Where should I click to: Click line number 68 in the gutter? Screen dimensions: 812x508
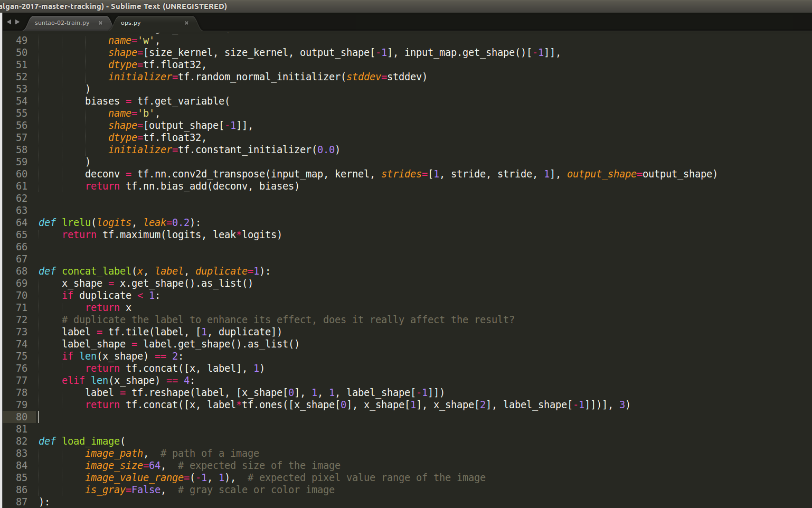pyautogui.click(x=21, y=271)
